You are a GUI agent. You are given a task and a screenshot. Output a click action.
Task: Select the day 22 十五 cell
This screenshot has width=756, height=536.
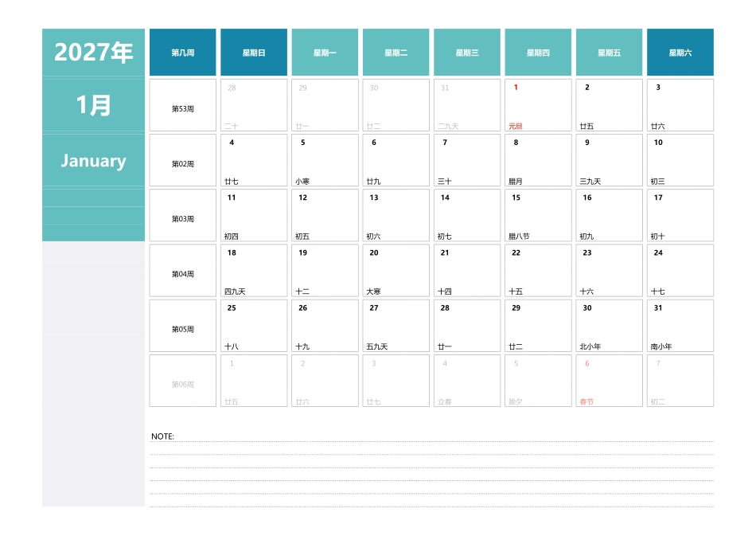[538, 270]
